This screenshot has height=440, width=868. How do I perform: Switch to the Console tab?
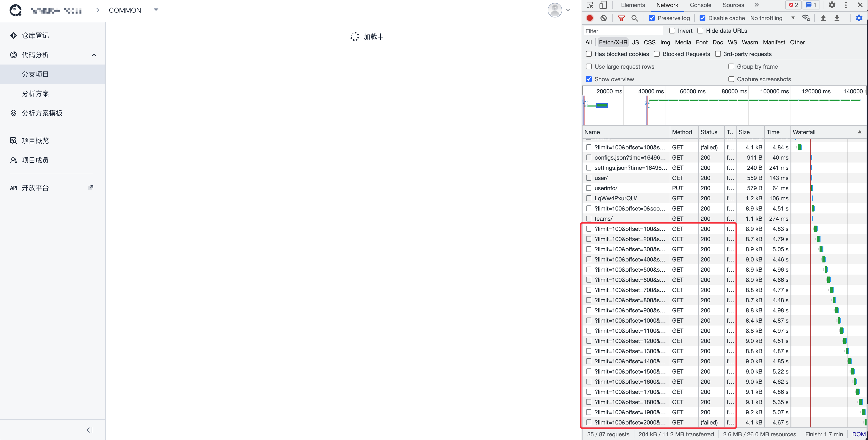tap(701, 5)
